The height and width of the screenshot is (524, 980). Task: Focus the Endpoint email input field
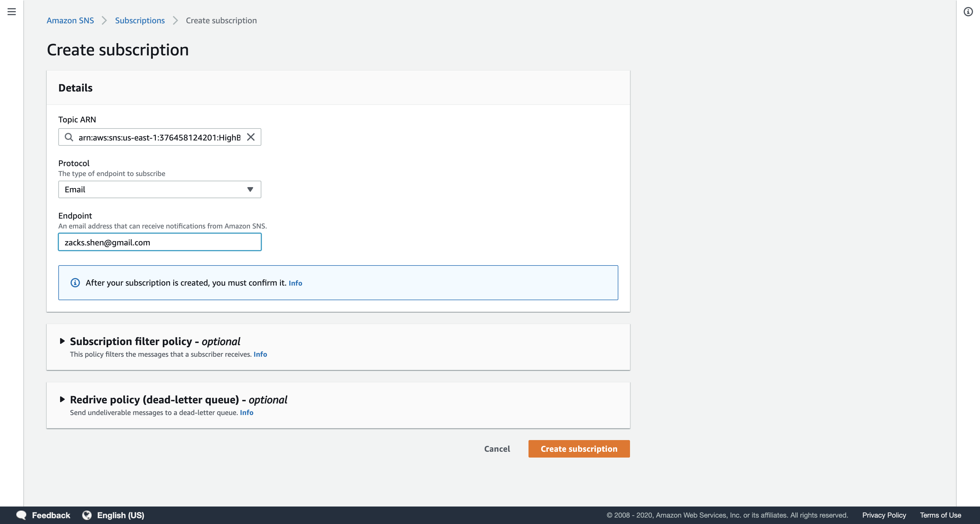[x=160, y=242]
